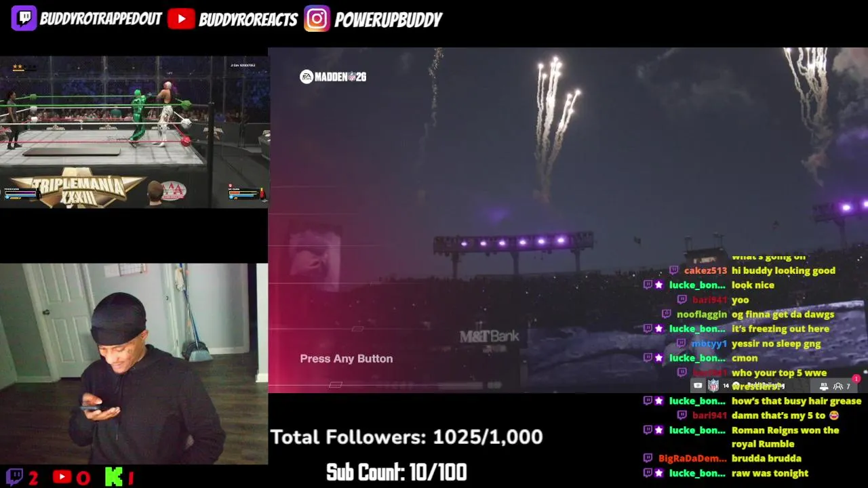Click BUDDYROTRAPPEDOUT Twitch channel name
Screen dimensions: 868x488
100,19
